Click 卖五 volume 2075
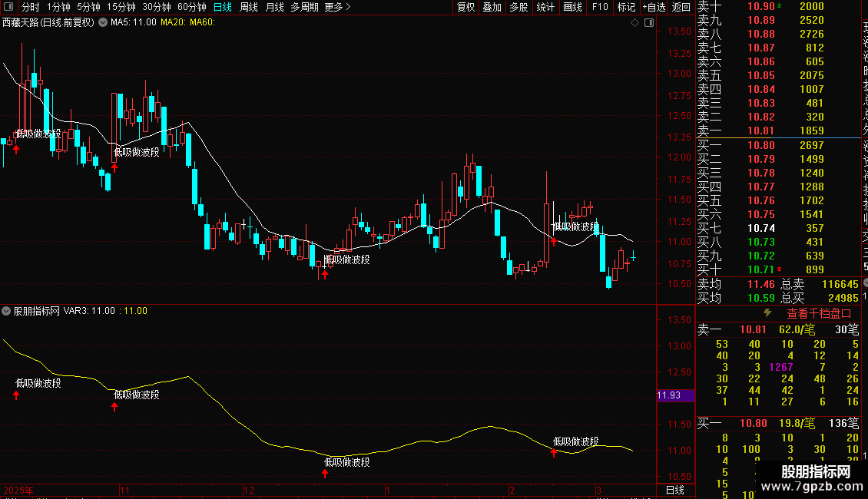The width and height of the screenshot is (868, 499). 811,75
